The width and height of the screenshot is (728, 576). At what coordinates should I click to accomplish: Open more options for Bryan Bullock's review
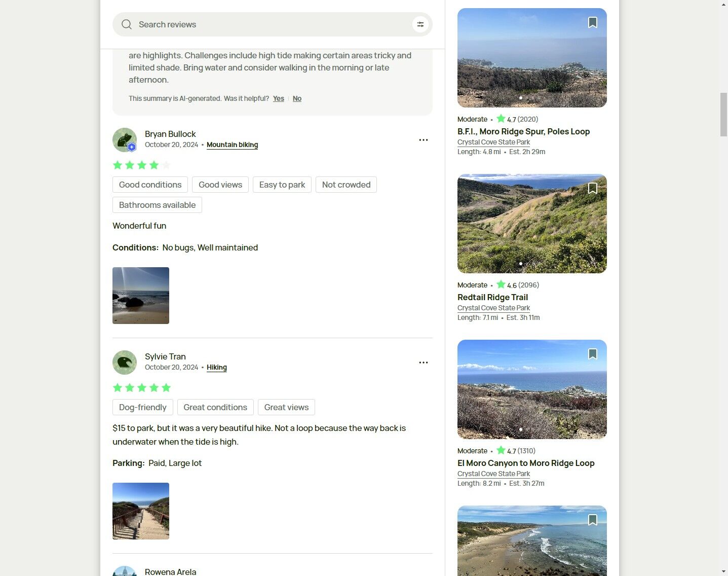(424, 140)
